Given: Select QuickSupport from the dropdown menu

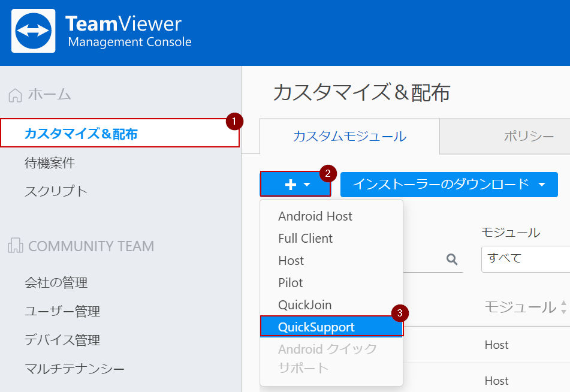Looking at the screenshot, I should [331, 327].
